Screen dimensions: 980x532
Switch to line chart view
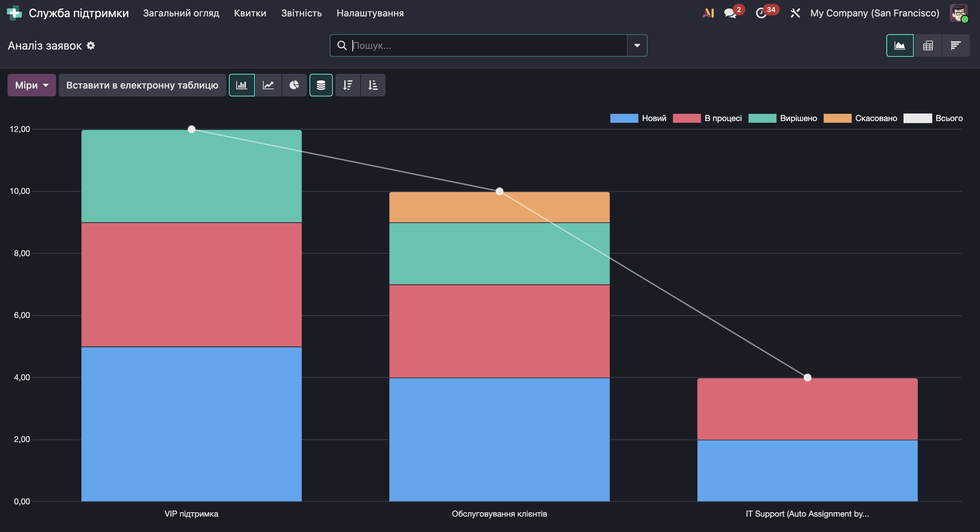pos(268,85)
